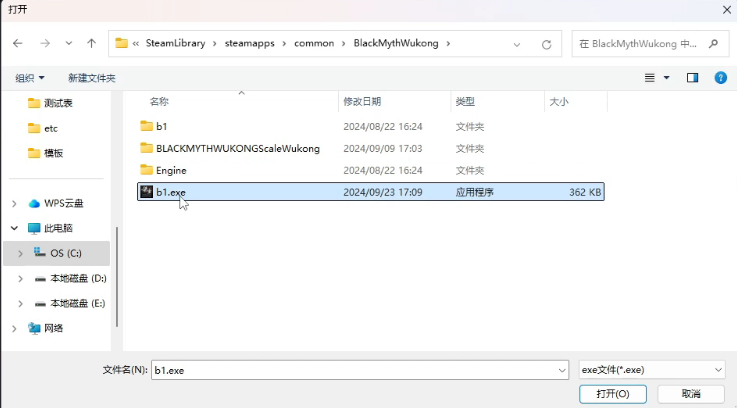
Task: Click 新建文件夹 to create a folder
Action: 92,78
